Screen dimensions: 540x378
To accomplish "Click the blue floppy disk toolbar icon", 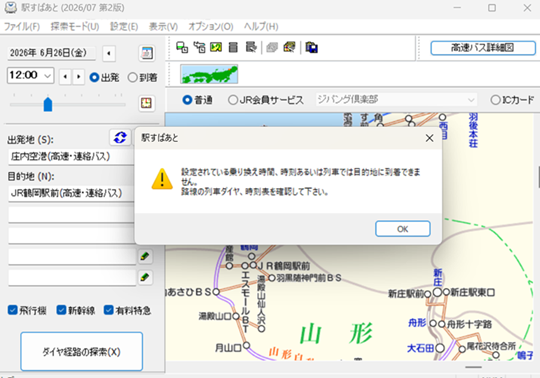I will [x=311, y=47].
